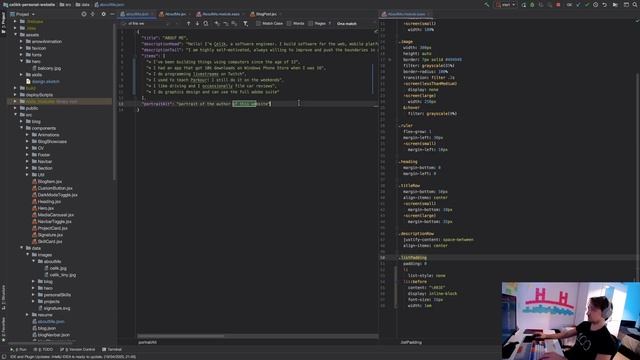Expand the arrowAnimation folder

pos(21,41)
